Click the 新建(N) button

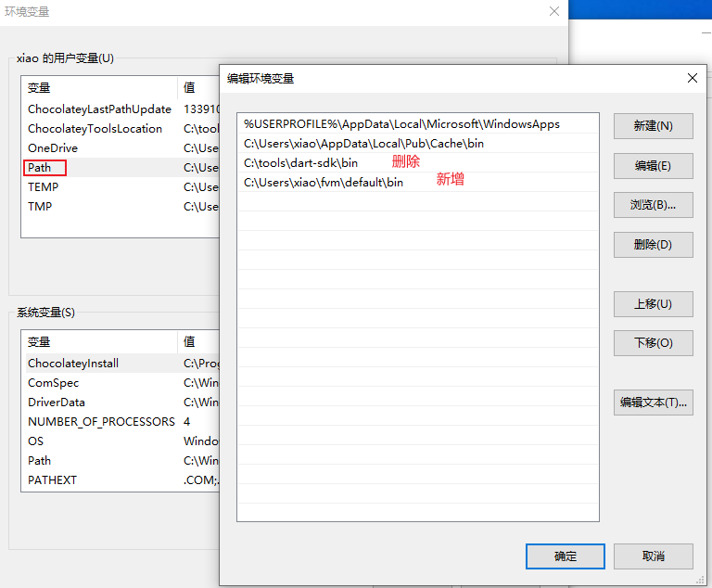click(x=653, y=126)
